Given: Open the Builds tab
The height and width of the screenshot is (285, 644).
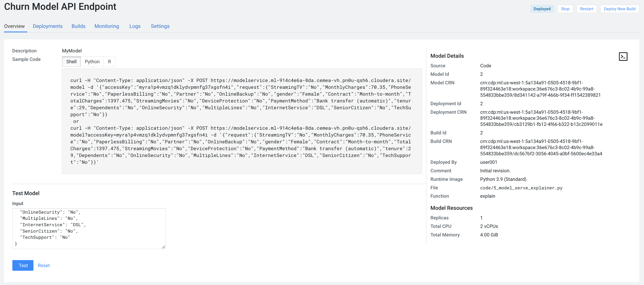Looking at the screenshot, I should 78,26.
